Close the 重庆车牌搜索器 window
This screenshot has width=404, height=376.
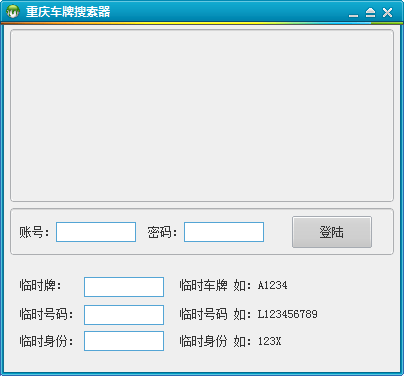(387, 13)
